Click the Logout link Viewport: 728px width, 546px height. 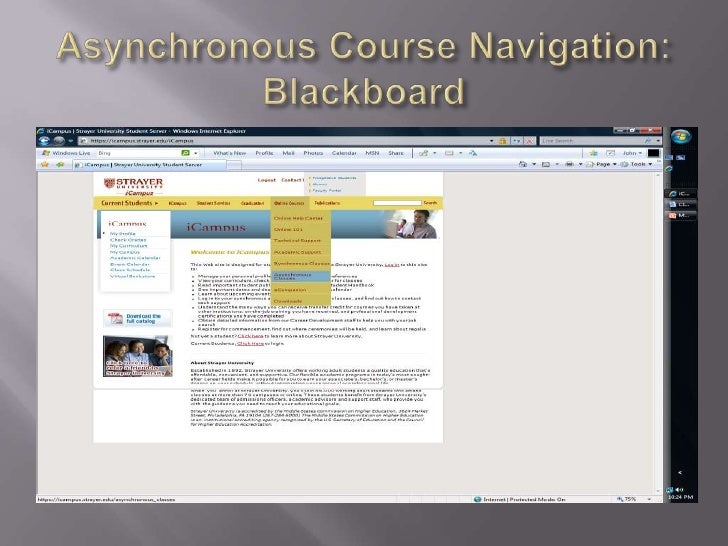click(266, 180)
